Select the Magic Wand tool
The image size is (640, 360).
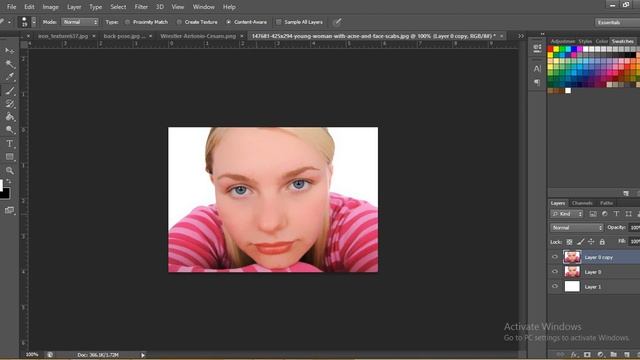pos(9,64)
